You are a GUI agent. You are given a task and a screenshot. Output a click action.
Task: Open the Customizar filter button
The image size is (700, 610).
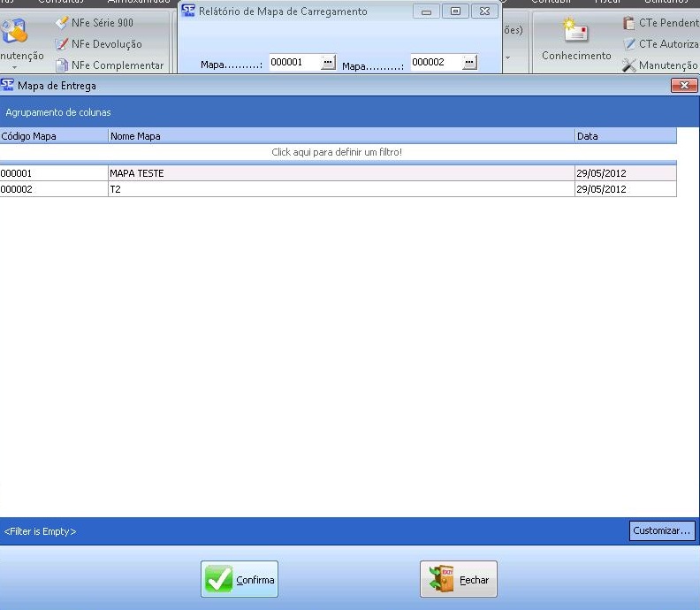pyautogui.click(x=662, y=531)
